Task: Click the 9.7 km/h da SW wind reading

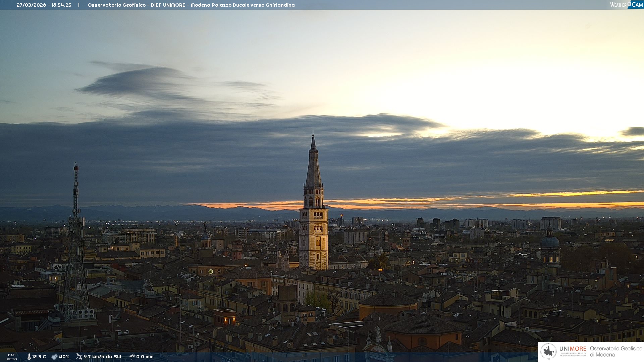Action: pyautogui.click(x=102, y=357)
